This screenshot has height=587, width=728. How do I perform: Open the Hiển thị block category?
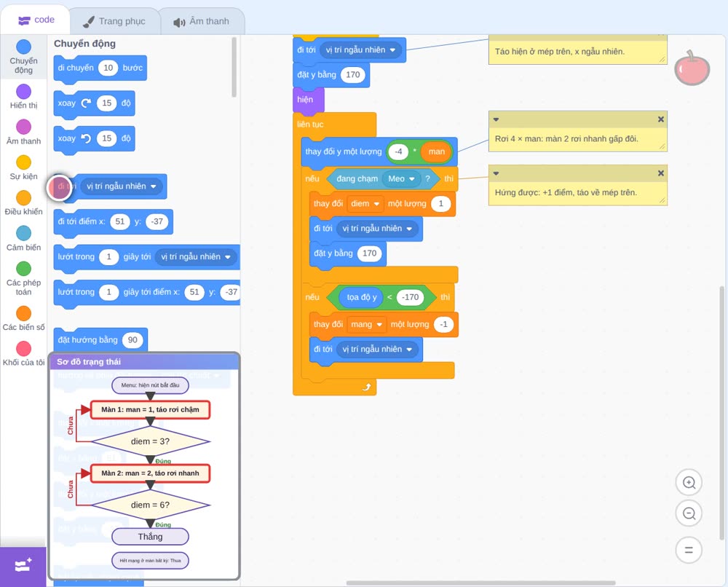point(24,96)
